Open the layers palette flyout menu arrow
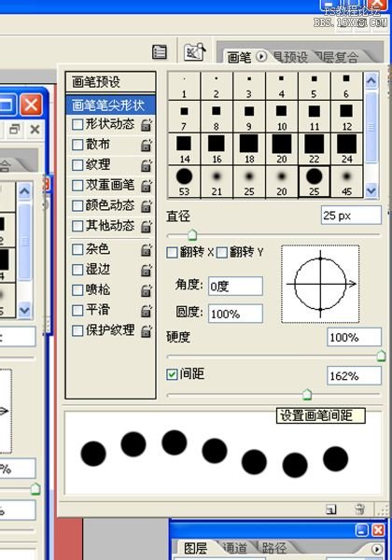The image size is (392, 560). (376, 549)
